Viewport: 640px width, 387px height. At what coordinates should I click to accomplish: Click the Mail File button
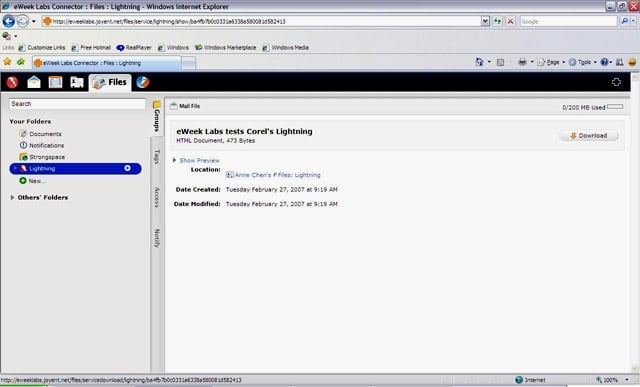coord(185,106)
